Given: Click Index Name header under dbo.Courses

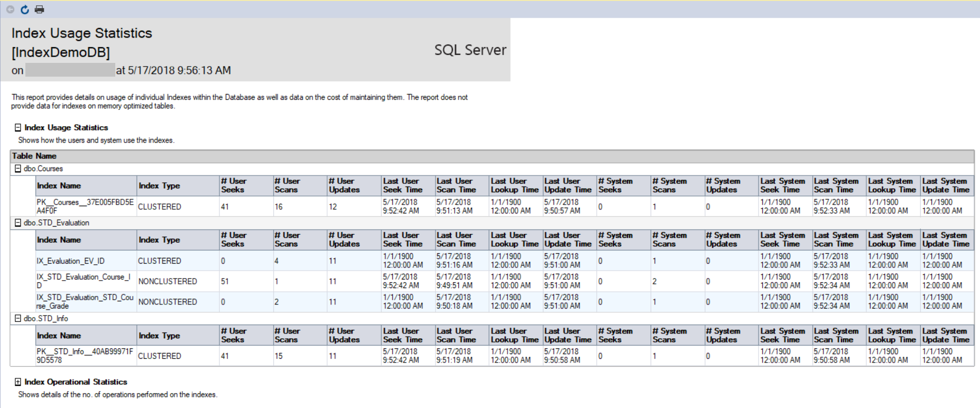Looking at the screenshot, I should [x=59, y=186].
